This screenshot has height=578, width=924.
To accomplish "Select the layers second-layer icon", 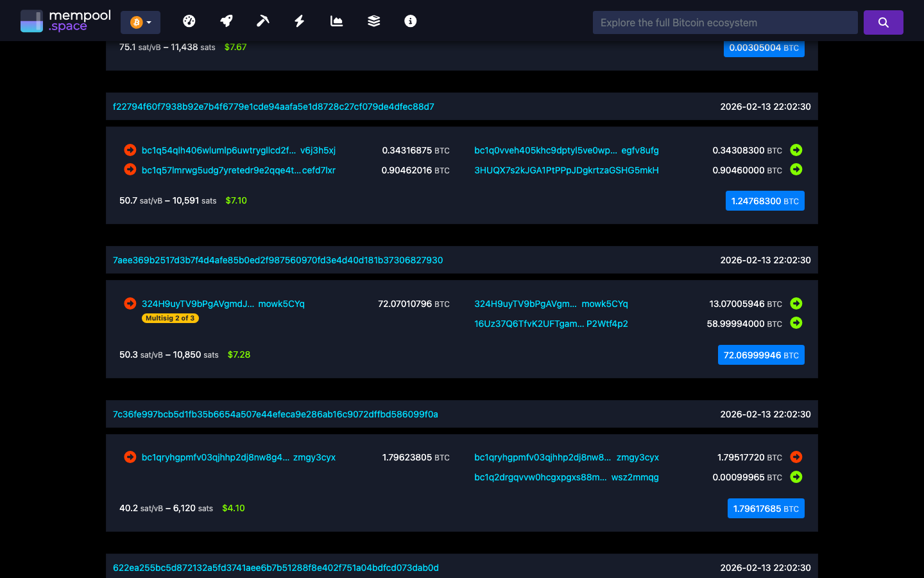I will [373, 21].
